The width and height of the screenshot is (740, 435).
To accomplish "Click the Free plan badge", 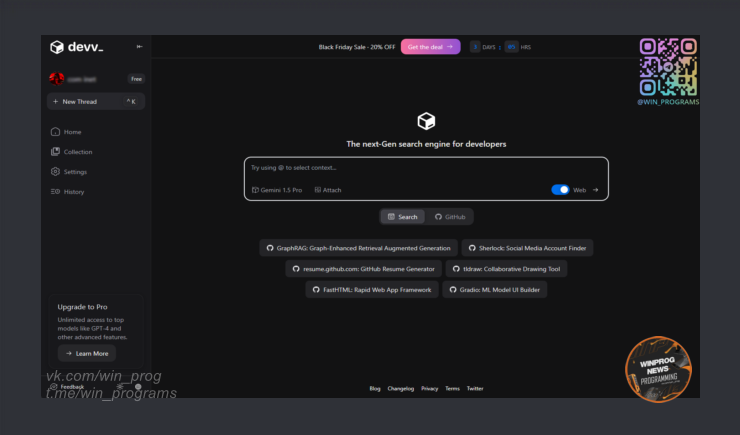I will click(136, 79).
